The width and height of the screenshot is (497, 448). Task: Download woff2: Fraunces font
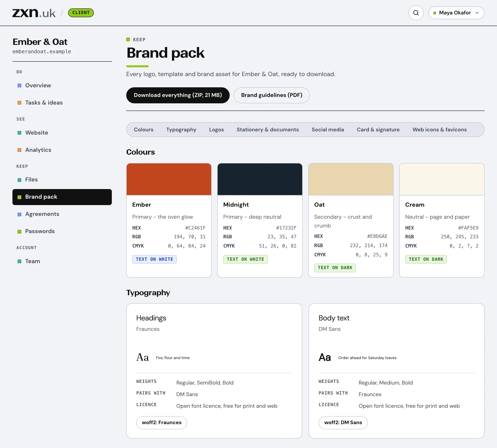(x=162, y=423)
